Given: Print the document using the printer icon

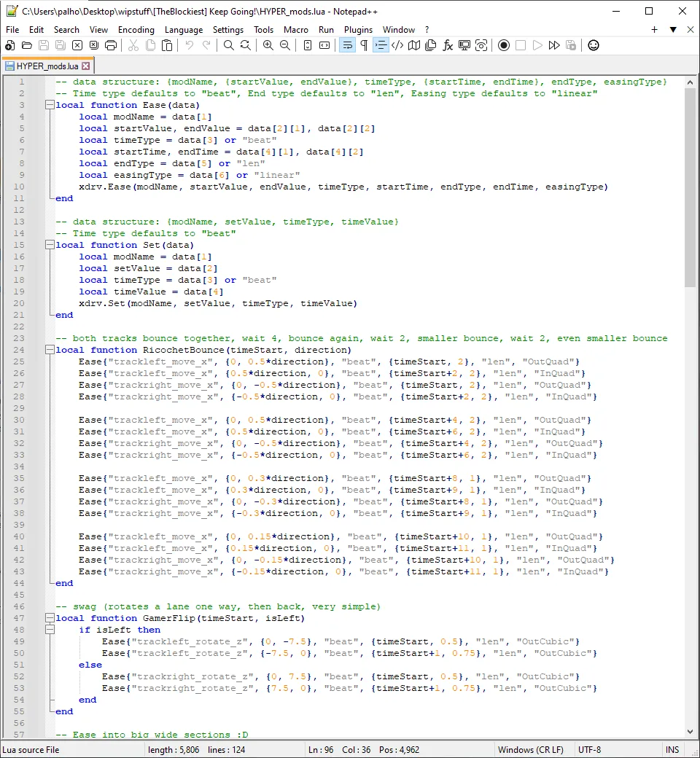Looking at the screenshot, I should [110, 45].
